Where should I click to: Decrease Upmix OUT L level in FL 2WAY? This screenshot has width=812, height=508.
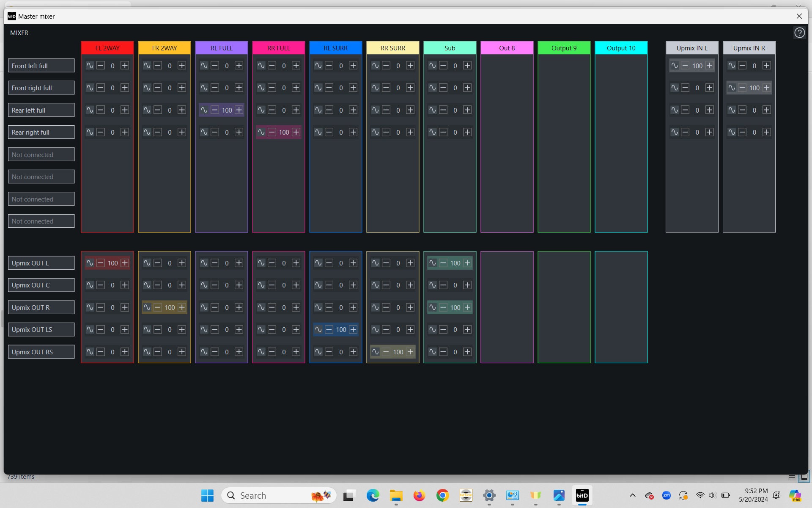point(101,263)
